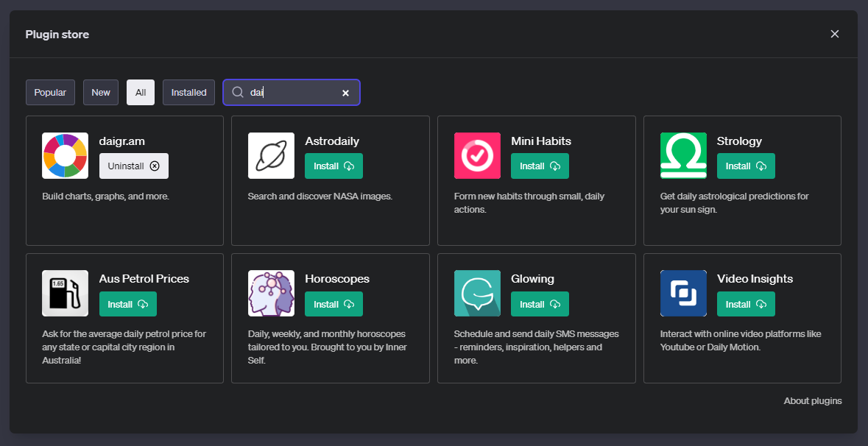
Task: Switch to the New tab
Action: (x=101, y=93)
